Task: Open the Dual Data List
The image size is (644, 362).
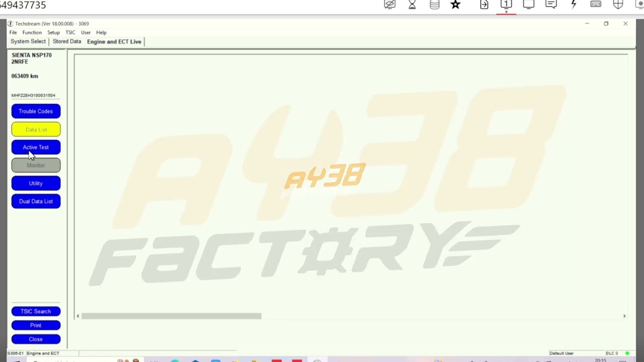Action: pyautogui.click(x=36, y=201)
